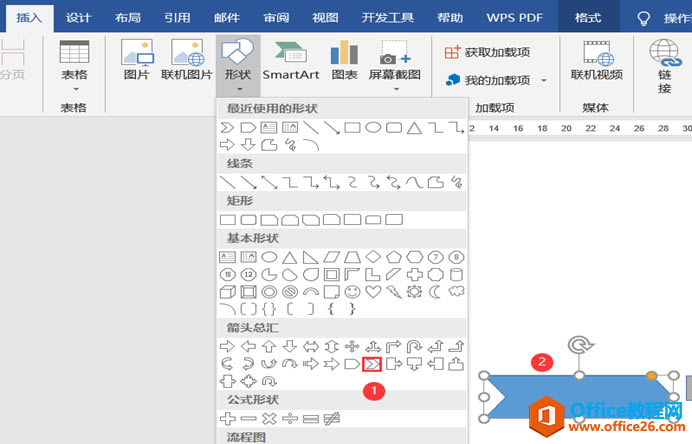Select the left arrow in 箭头总汇
Viewport: 692px width, 444px height.
coord(248,346)
